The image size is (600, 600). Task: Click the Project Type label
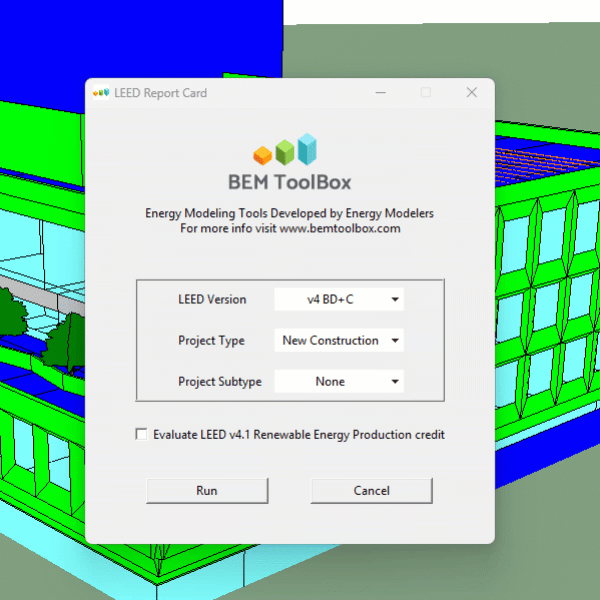tap(211, 341)
